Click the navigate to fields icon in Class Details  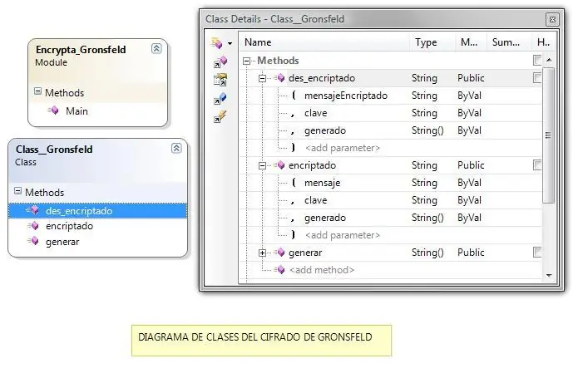click(220, 98)
